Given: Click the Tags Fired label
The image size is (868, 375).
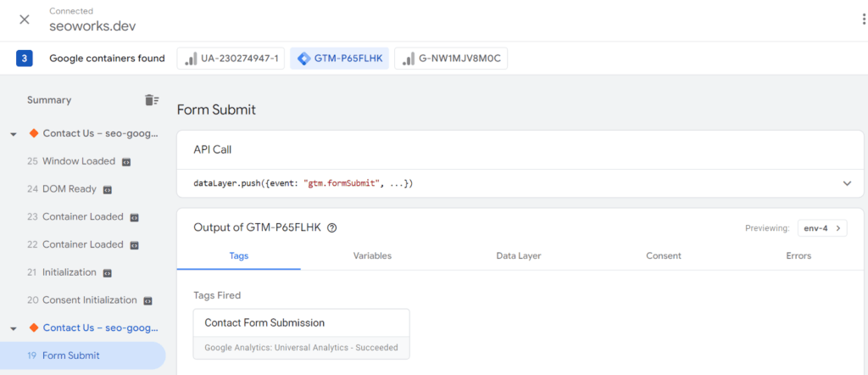Looking at the screenshot, I should coord(217,295).
